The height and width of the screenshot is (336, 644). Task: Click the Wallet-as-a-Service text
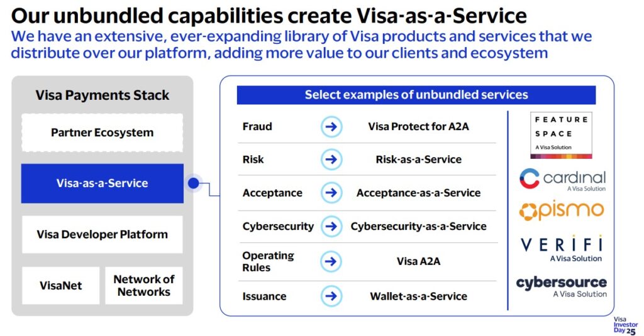tap(418, 296)
